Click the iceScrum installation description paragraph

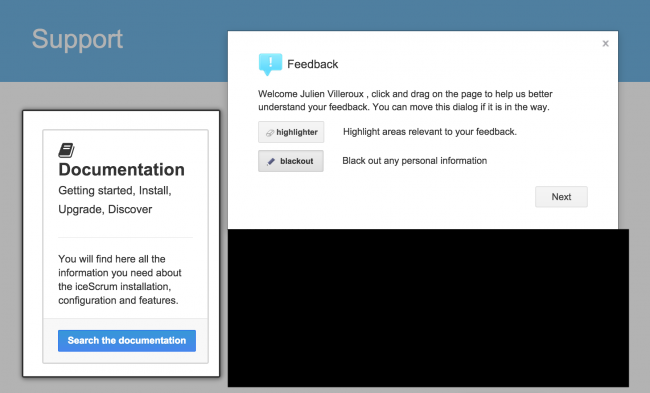120,279
